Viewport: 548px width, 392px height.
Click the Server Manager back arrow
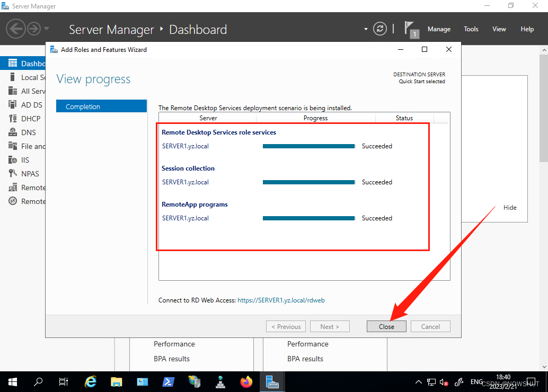click(16, 29)
